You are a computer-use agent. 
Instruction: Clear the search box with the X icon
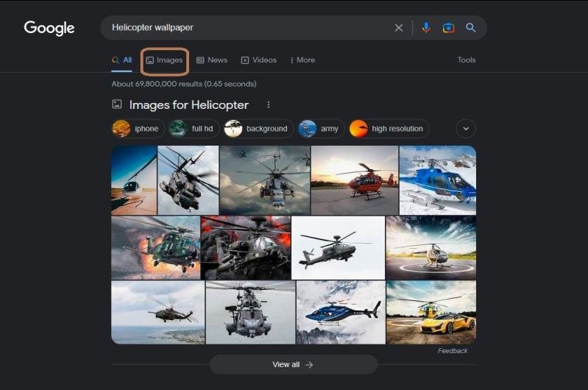pos(399,28)
